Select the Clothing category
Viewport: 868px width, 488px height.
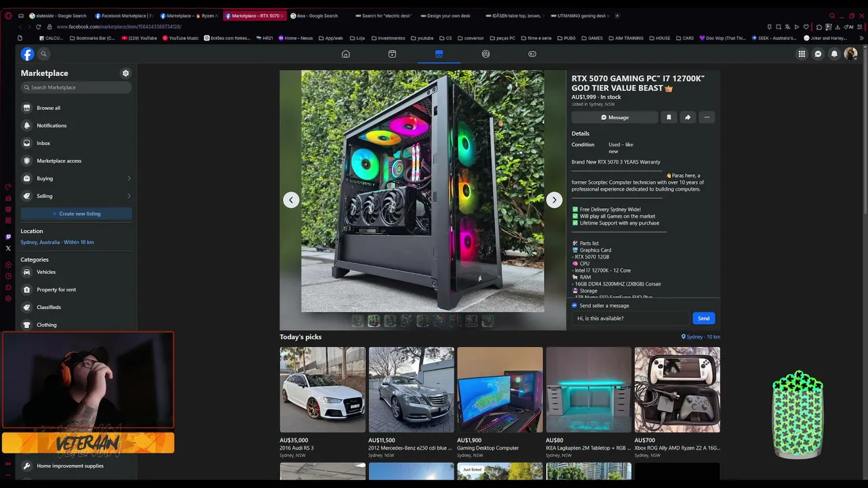pyautogui.click(x=76, y=325)
